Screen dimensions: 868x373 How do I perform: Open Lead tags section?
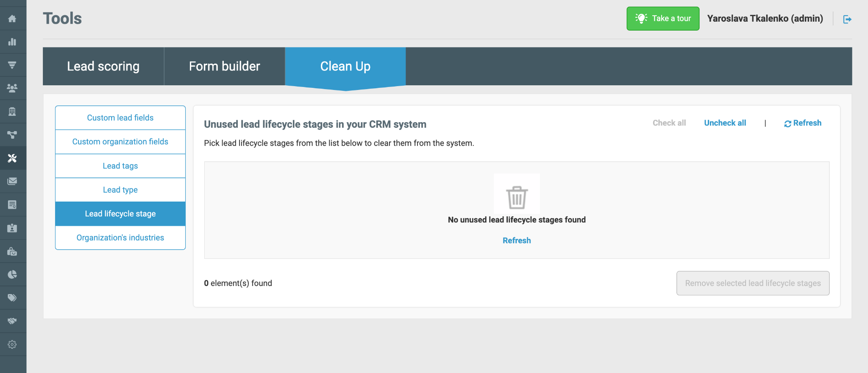click(120, 166)
